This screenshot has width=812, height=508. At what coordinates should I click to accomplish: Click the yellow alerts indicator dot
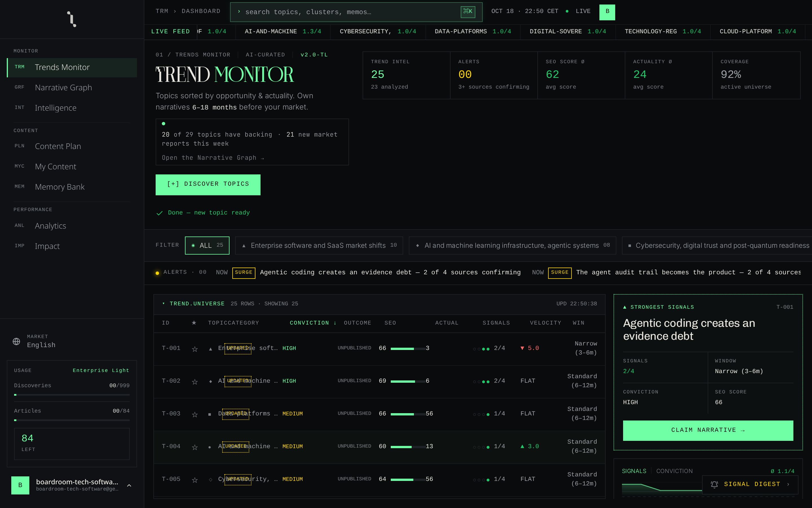(x=157, y=273)
